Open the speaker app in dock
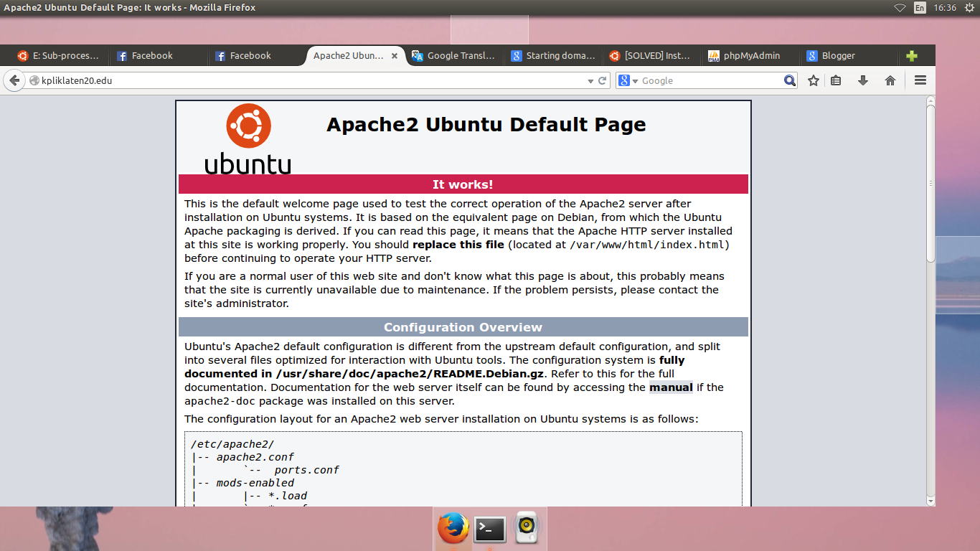The width and height of the screenshot is (980, 551). click(527, 529)
